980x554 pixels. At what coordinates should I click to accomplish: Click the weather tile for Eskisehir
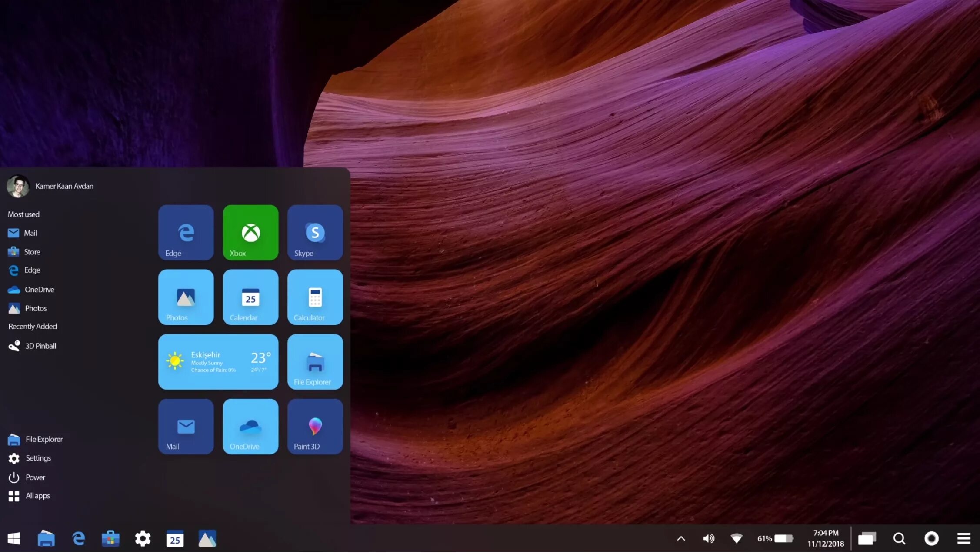click(219, 361)
